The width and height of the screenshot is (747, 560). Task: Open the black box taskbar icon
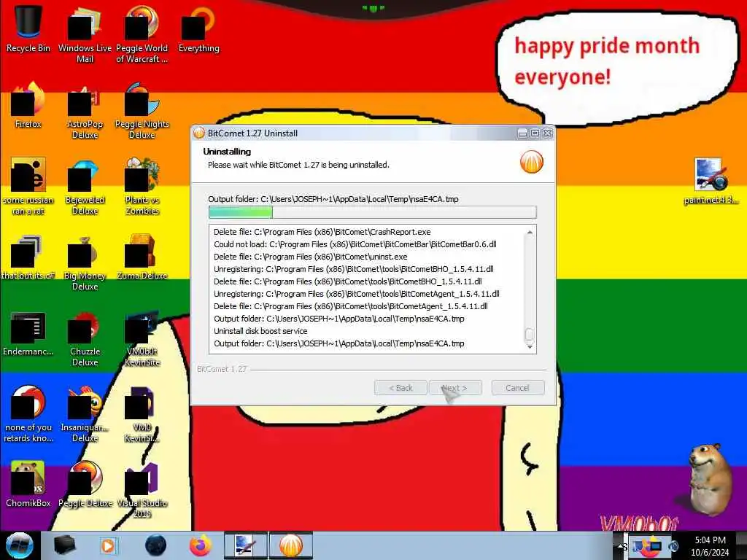pyautogui.click(x=64, y=545)
